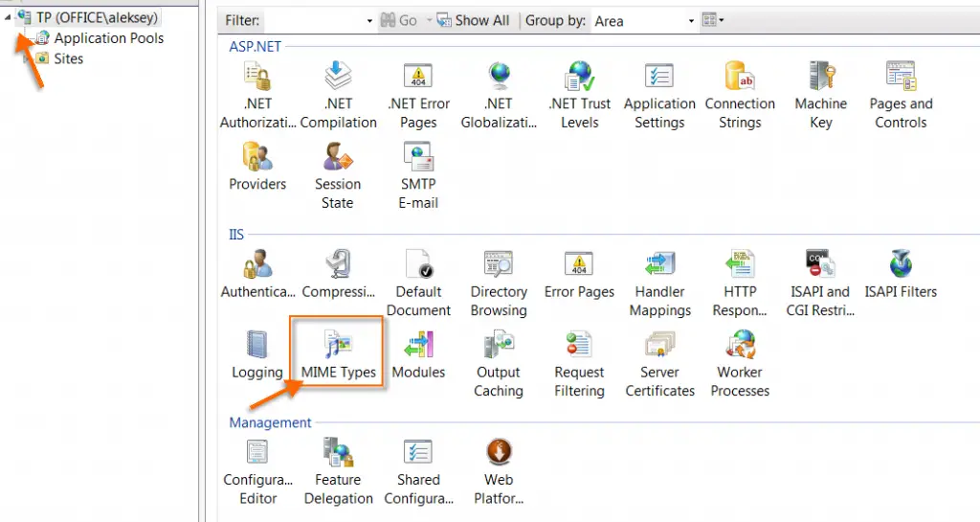The image size is (980, 522).
Task: Open the Filter dropdown list
Action: (x=369, y=20)
